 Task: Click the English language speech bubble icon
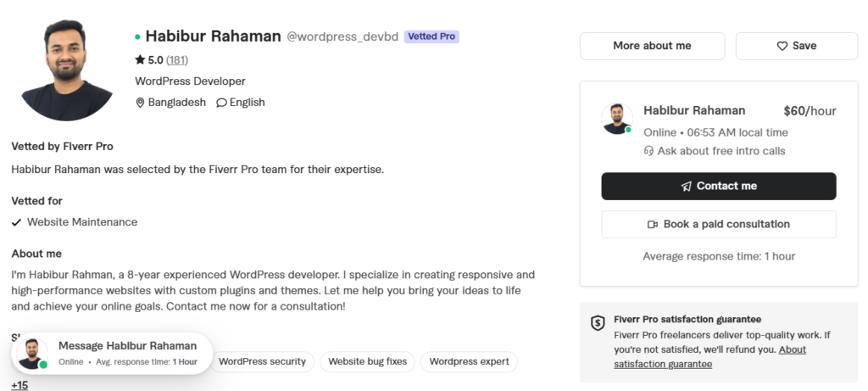221,103
